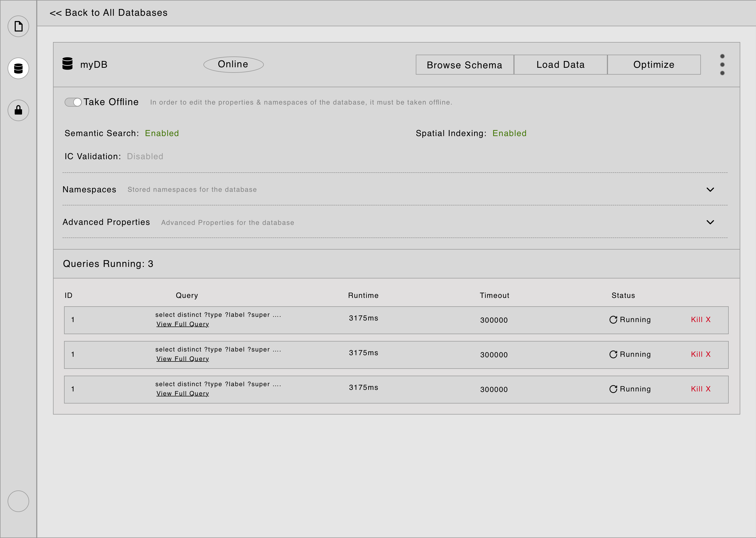The width and height of the screenshot is (756, 538).
Task: Click the refresh spinner on the second query row
Action: click(x=613, y=354)
